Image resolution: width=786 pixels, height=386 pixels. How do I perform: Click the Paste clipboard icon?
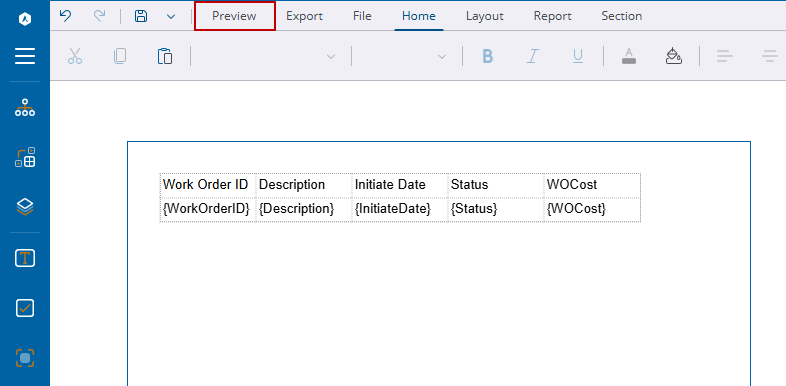coord(165,56)
